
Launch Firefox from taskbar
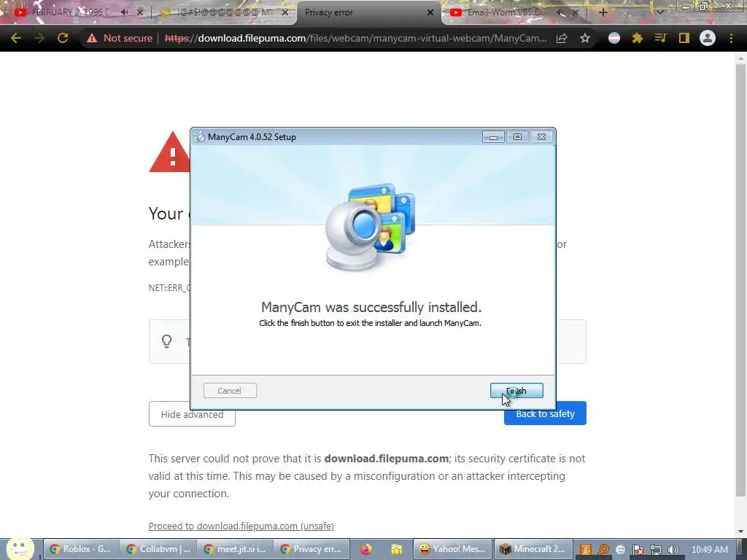pyautogui.click(x=366, y=549)
